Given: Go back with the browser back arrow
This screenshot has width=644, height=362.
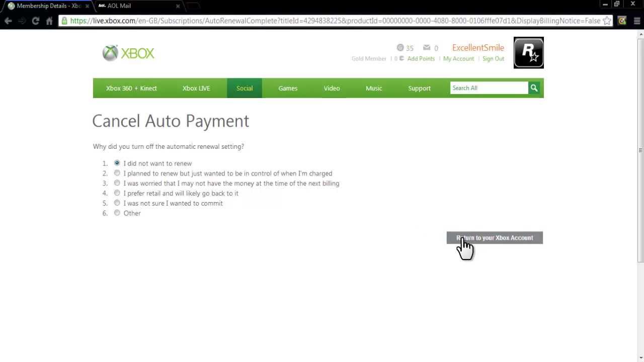Looking at the screenshot, I should (x=8, y=21).
